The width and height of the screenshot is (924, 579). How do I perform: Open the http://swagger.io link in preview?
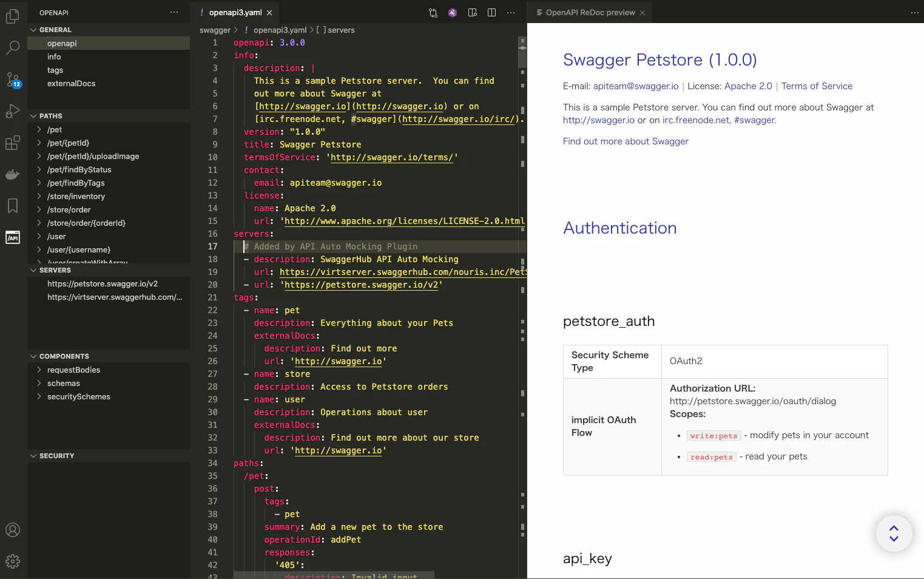(x=599, y=120)
